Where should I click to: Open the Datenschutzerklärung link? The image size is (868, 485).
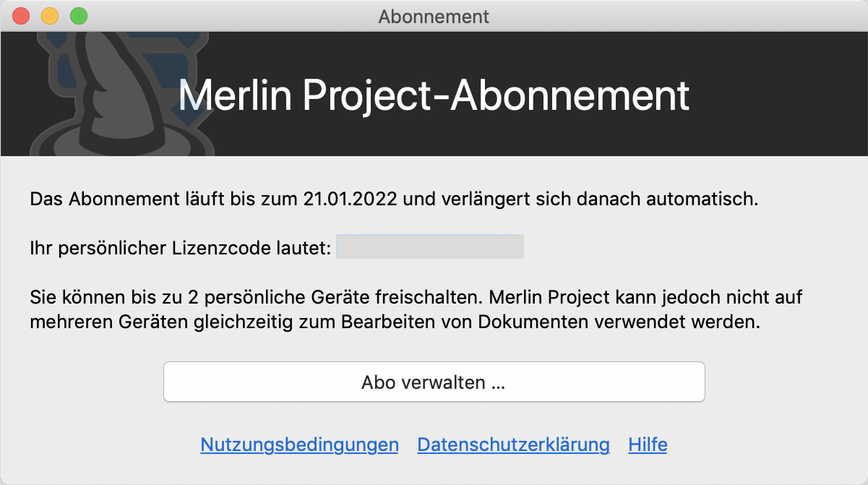tap(513, 445)
